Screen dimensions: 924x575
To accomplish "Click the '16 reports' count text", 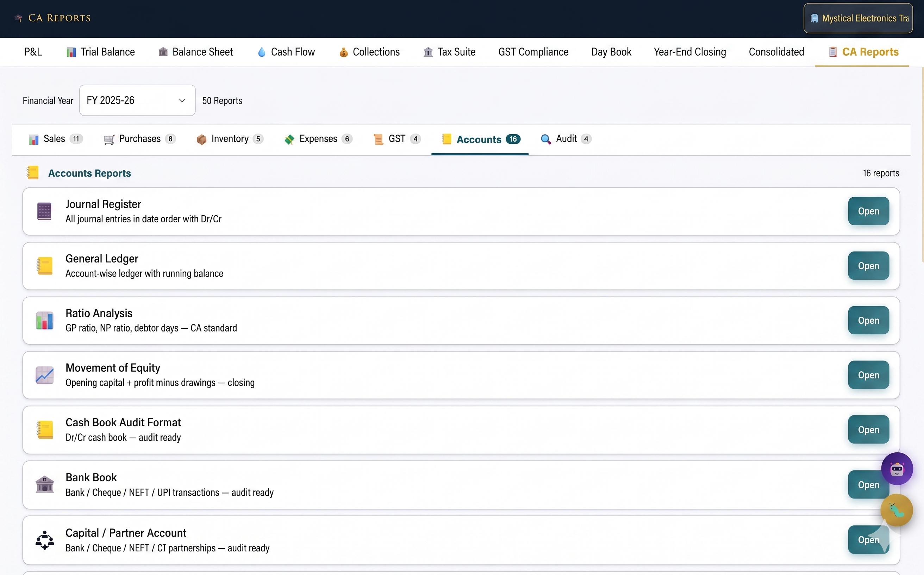I will pyautogui.click(x=881, y=173).
